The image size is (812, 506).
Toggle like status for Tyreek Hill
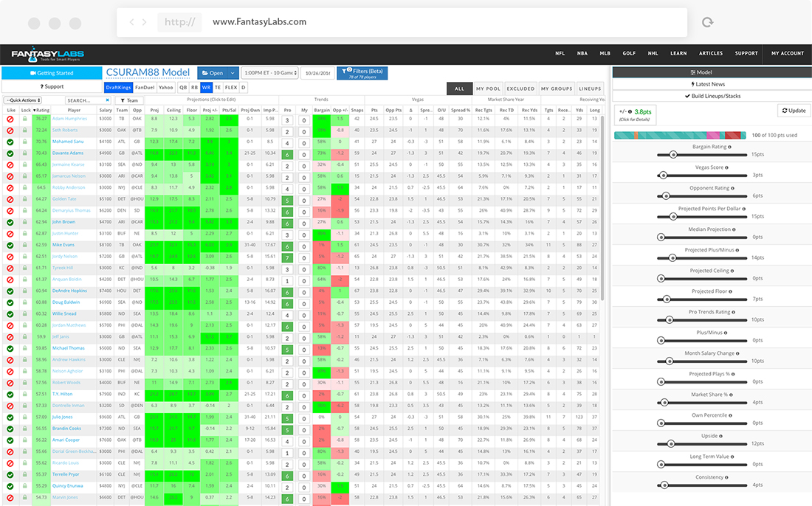coord(10,268)
